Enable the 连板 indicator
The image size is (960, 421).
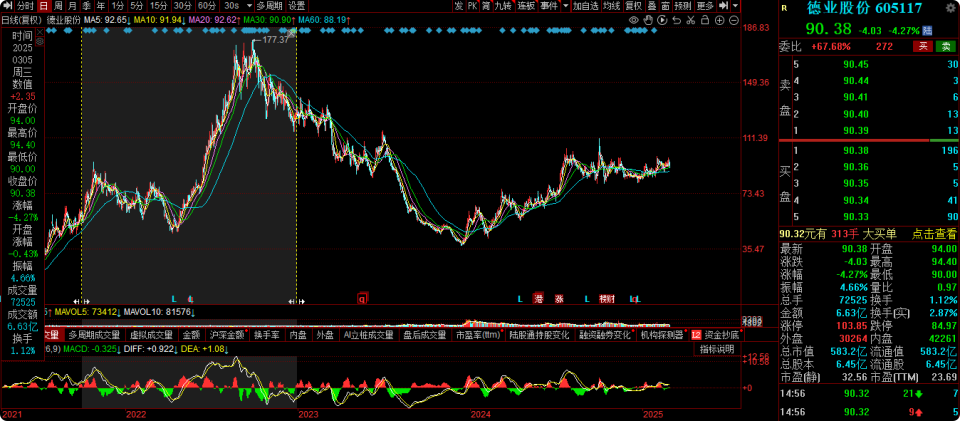pos(527,6)
